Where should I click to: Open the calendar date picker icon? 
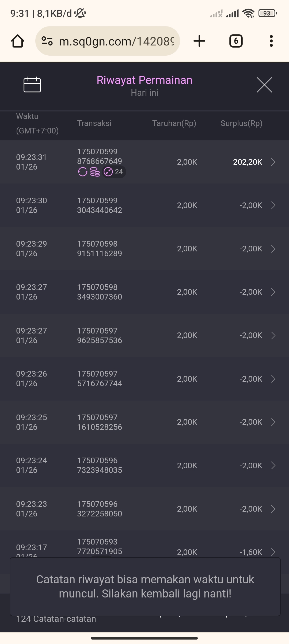pyautogui.click(x=32, y=85)
